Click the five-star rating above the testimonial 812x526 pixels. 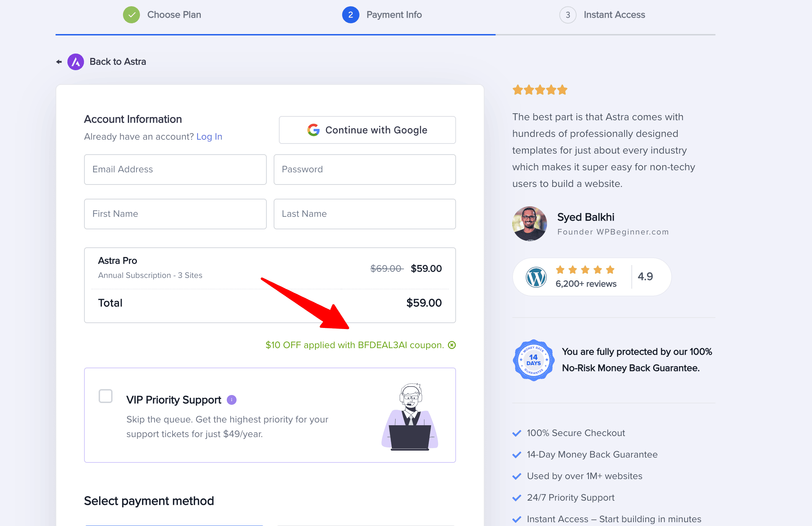point(540,90)
